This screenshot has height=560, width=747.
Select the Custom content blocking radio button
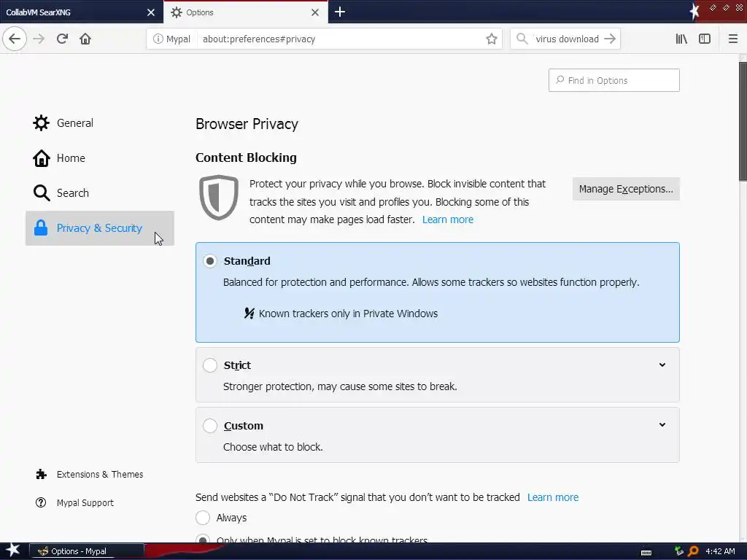[x=210, y=426]
